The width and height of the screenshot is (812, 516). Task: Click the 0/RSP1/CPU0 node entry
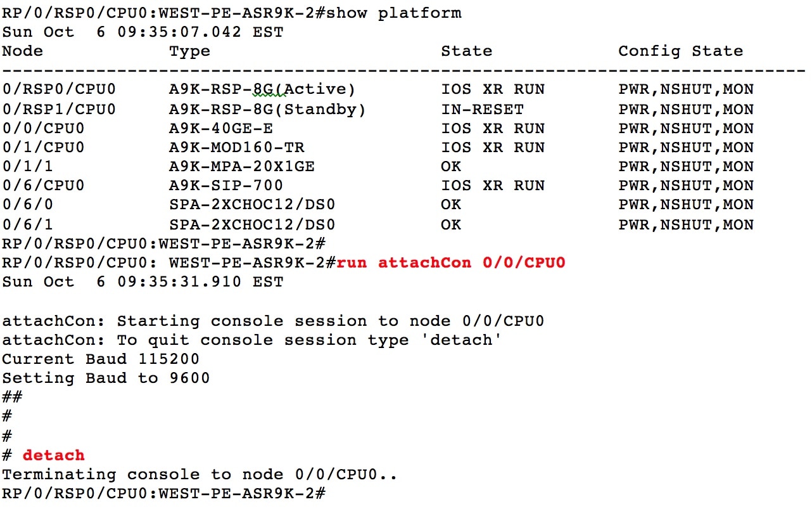[59, 109]
